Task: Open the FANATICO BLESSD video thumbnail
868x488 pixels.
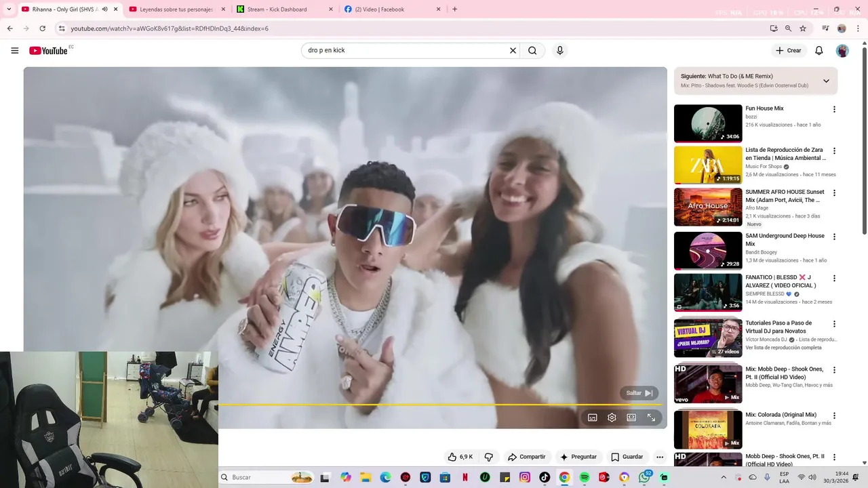Action: 708,292
